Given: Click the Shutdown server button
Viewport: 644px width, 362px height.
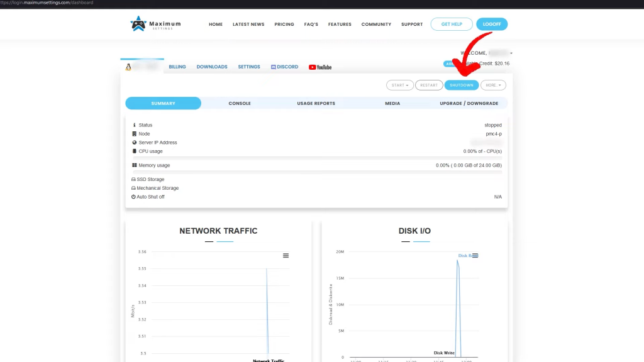Looking at the screenshot, I should click(461, 85).
